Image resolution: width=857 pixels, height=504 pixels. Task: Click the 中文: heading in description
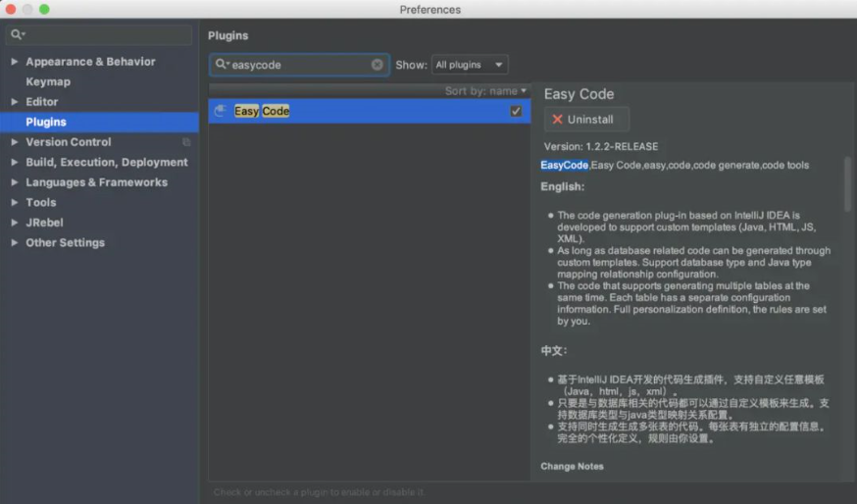[x=554, y=350]
